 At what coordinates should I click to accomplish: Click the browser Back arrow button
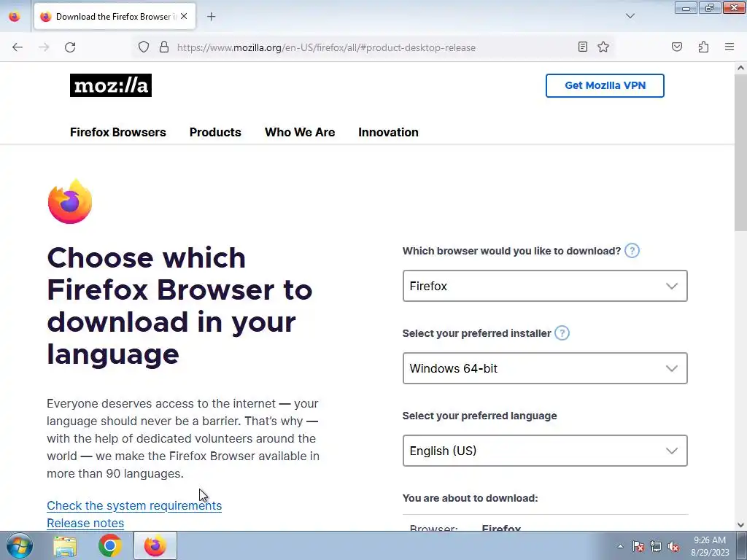18,47
